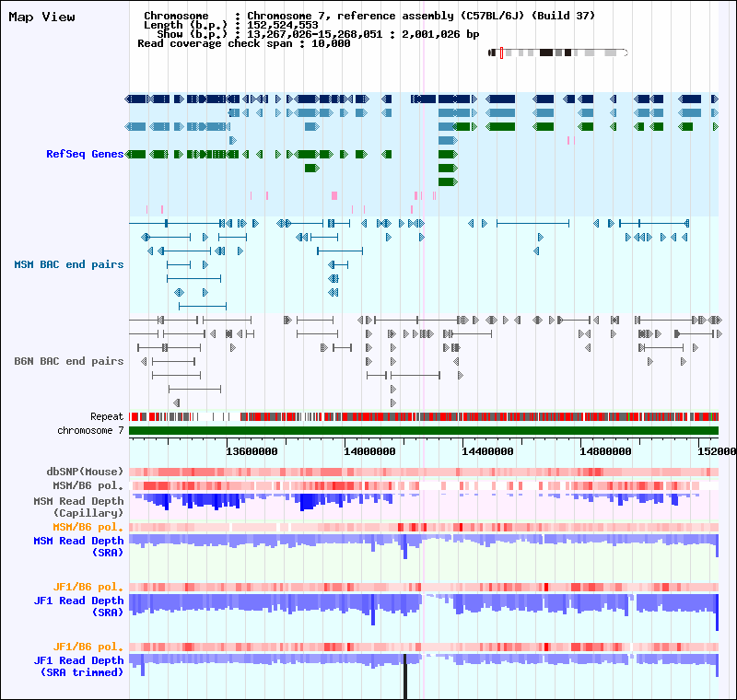Click the 14800000 ruler position label
Image resolution: width=737 pixels, height=700 pixels.
605,451
